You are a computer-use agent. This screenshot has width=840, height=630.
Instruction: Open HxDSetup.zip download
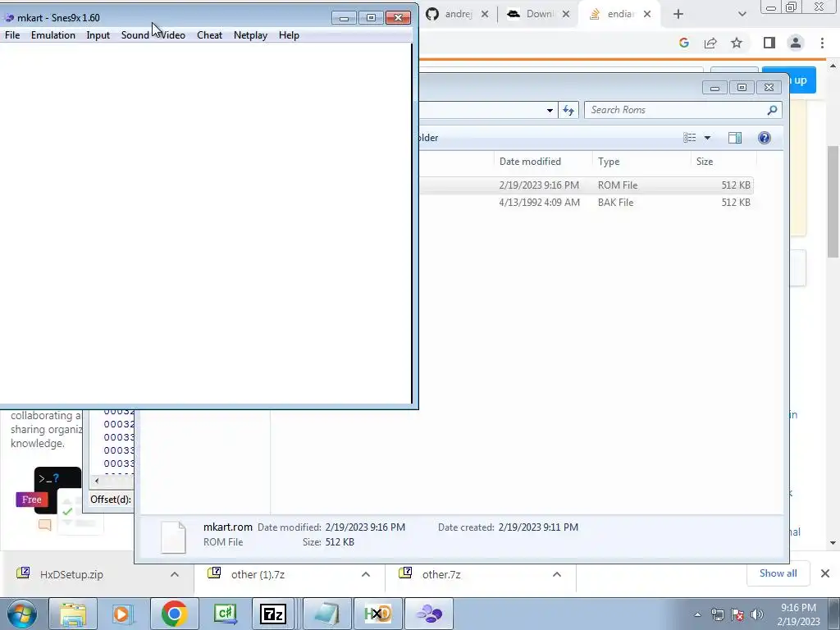pos(72,574)
